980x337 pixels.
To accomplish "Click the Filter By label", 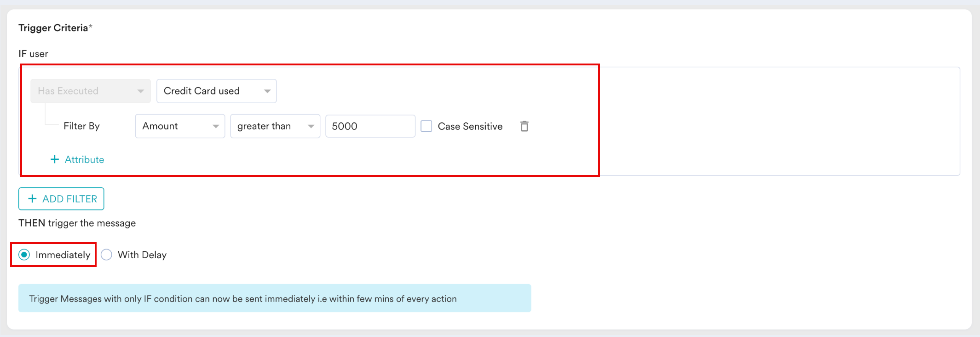I will (81, 126).
